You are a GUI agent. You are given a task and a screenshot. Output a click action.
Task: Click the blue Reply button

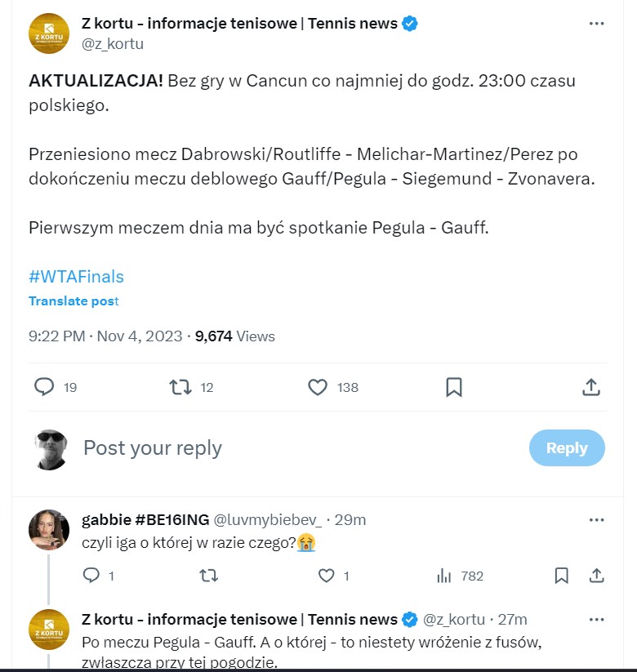567,447
